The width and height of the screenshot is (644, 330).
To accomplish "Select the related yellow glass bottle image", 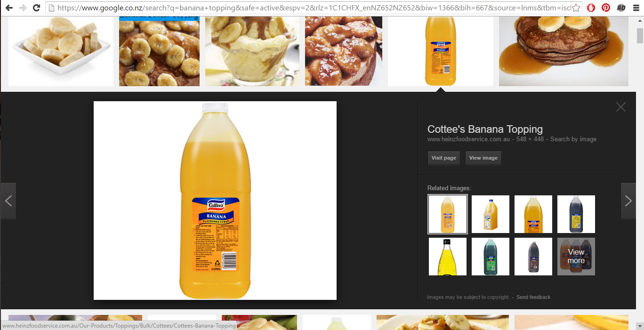I will click(x=448, y=257).
